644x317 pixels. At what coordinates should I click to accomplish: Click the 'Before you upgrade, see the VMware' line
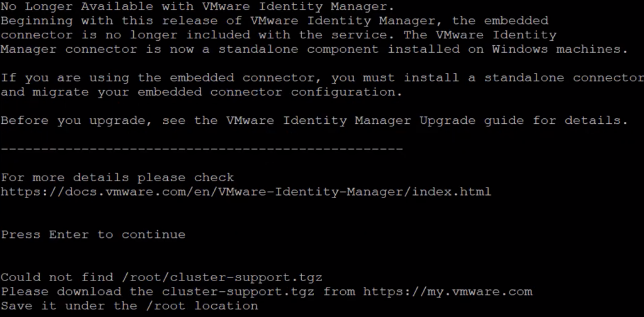(314, 120)
